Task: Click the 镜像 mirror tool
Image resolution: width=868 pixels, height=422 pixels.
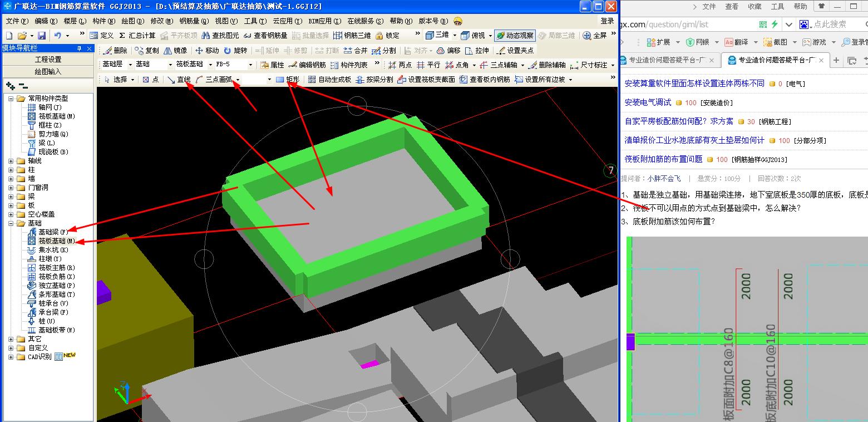Action: [x=176, y=50]
